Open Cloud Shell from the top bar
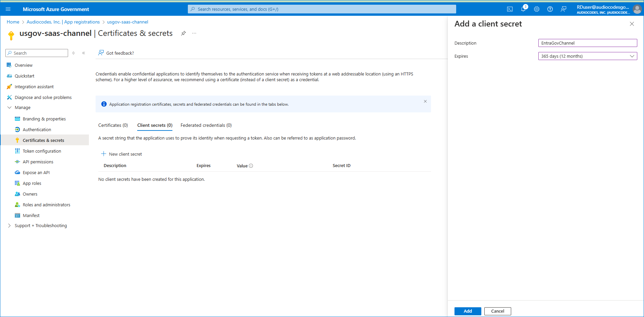 pyautogui.click(x=510, y=9)
